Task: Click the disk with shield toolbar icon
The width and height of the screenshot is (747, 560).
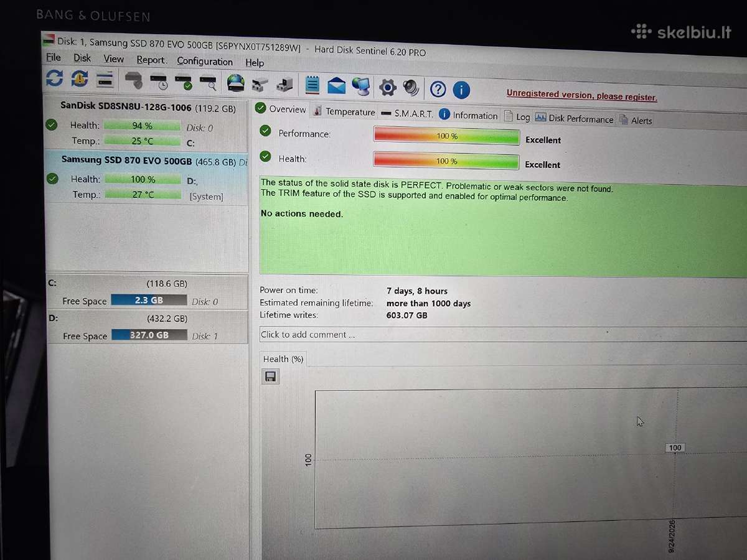Action: tap(133, 80)
